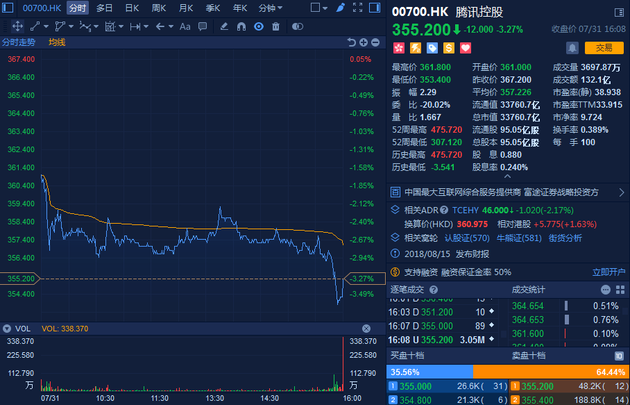Toggle drawing visibility eye icon
630x405 pixels.
258,27
